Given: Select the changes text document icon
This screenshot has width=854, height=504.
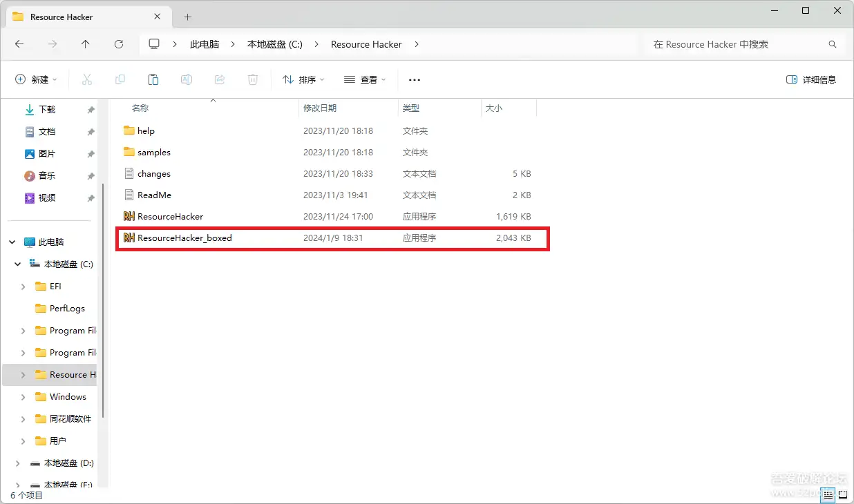Looking at the screenshot, I should click(x=129, y=173).
